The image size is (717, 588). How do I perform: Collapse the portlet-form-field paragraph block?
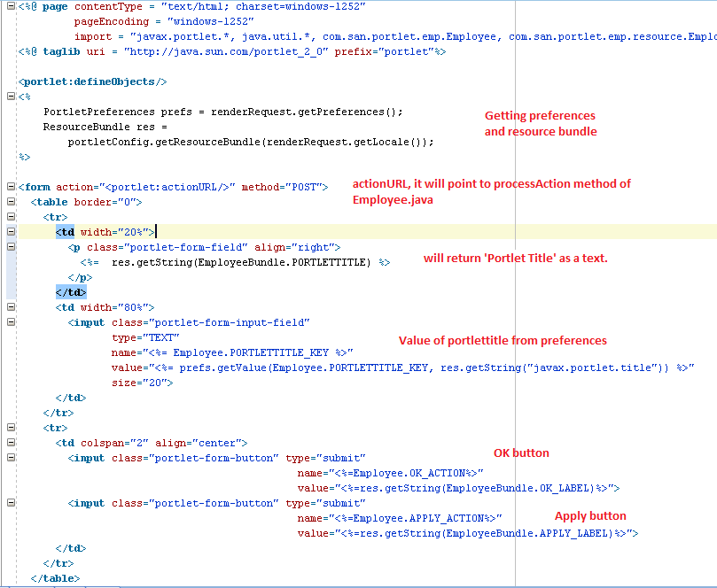pyautogui.click(x=10, y=247)
